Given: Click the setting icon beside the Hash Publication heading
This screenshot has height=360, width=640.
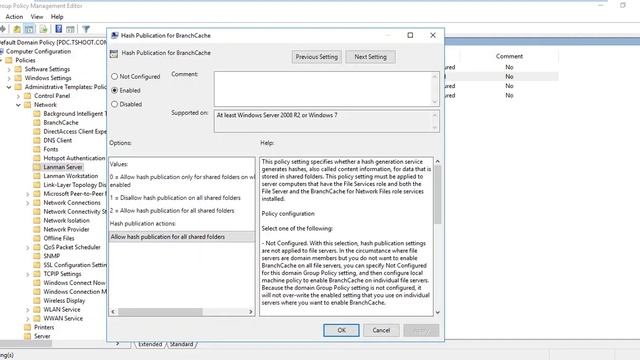Looking at the screenshot, I should click(114, 53).
